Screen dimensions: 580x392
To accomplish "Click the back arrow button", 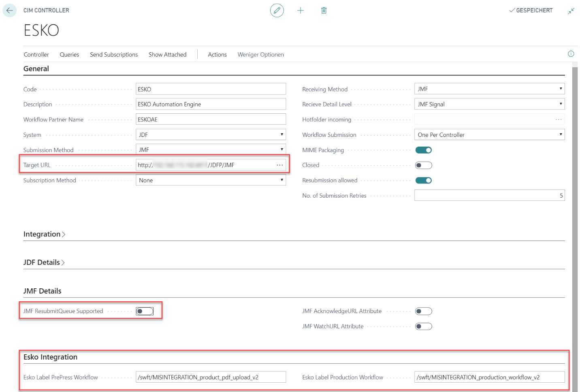I will pyautogui.click(x=9, y=11).
